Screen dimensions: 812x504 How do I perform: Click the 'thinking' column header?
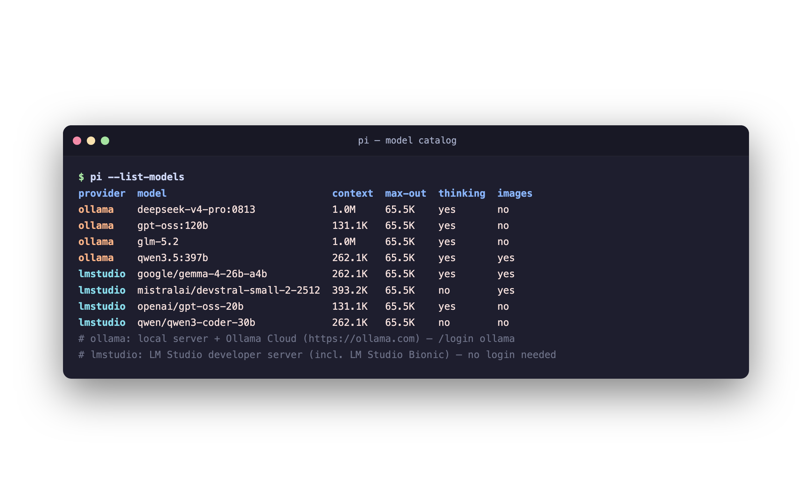click(x=462, y=194)
